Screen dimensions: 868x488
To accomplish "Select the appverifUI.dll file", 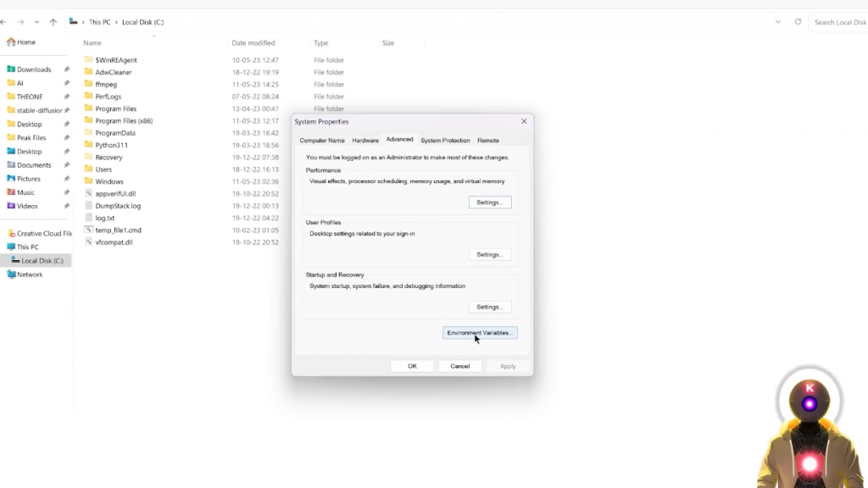I will (x=115, y=194).
